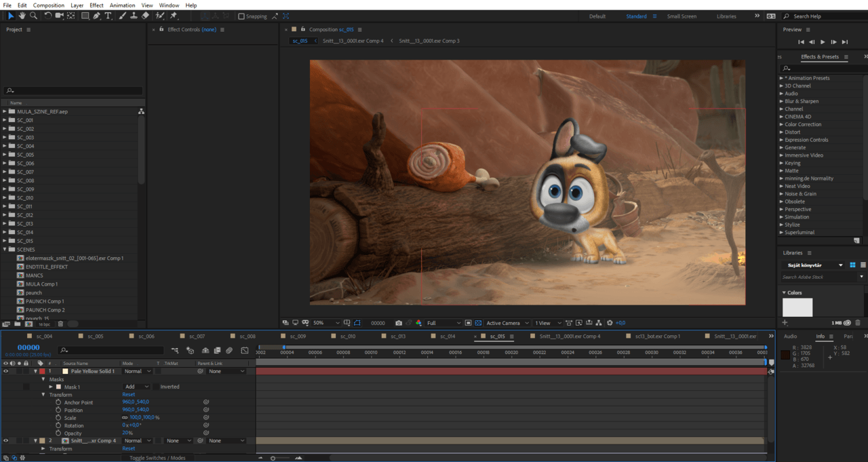Open the magnification 50% dropdown

(x=325, y=323)
